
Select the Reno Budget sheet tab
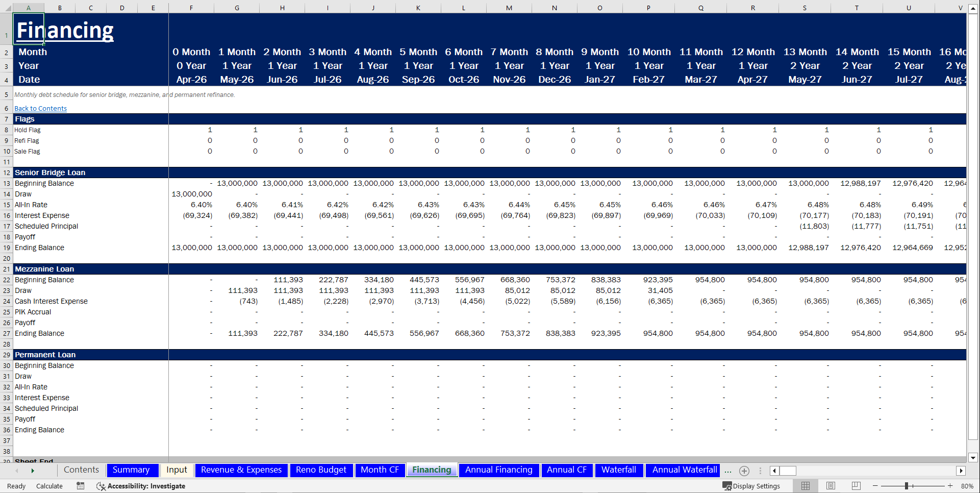(321, 470)
